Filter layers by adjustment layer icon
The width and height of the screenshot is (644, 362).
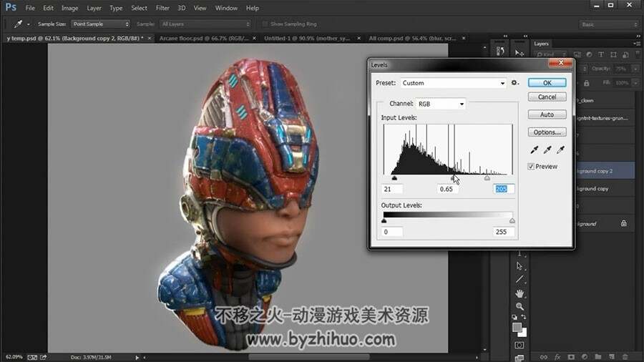coord(589,54)
